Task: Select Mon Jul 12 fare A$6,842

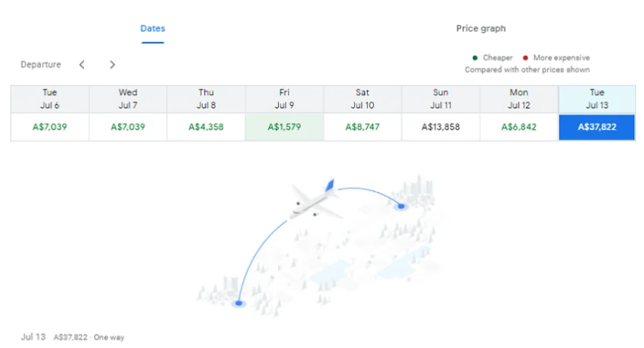Action: (x=519, y=127)
